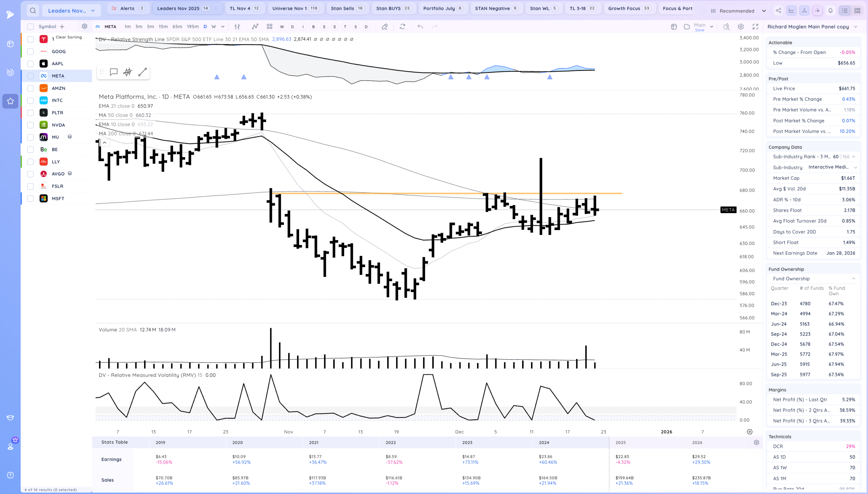868x494 pixels.
Task: Collapse the Fund Ownership section
Action: 853,279
